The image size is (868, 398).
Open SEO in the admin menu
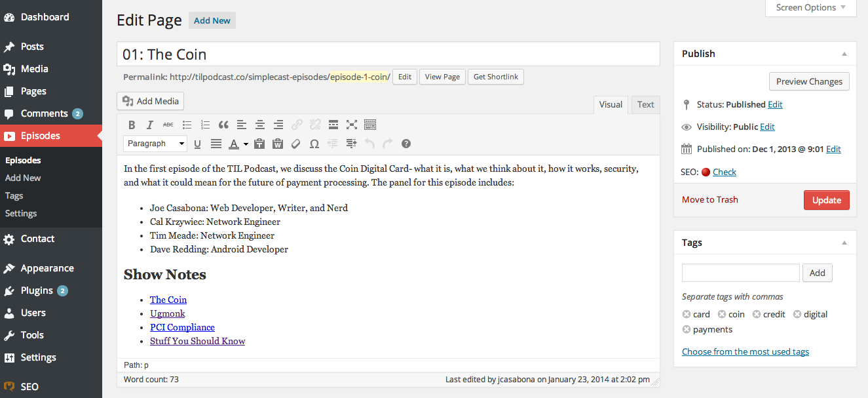tap(51, 387)
